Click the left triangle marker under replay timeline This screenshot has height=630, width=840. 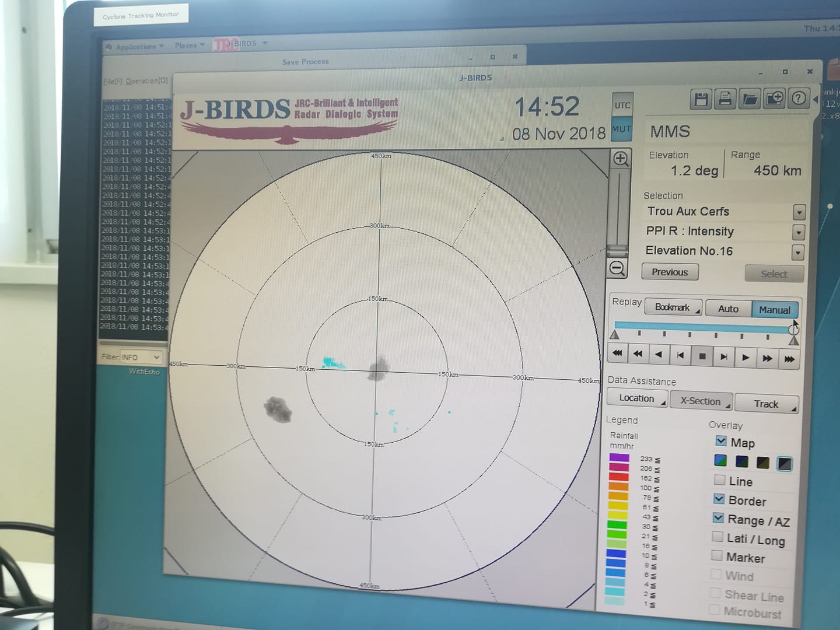tap(614, 335)
